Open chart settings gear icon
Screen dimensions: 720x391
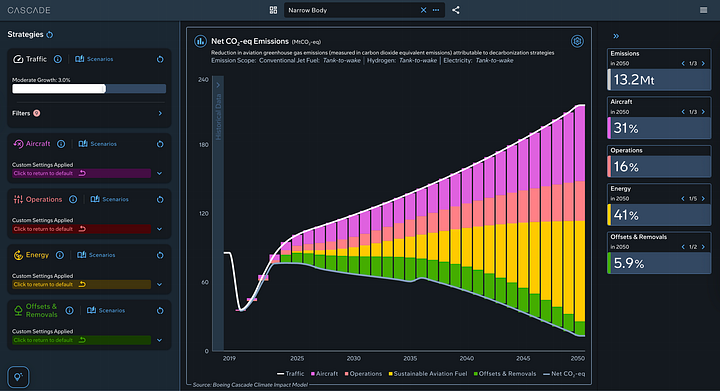coord(577,41)
